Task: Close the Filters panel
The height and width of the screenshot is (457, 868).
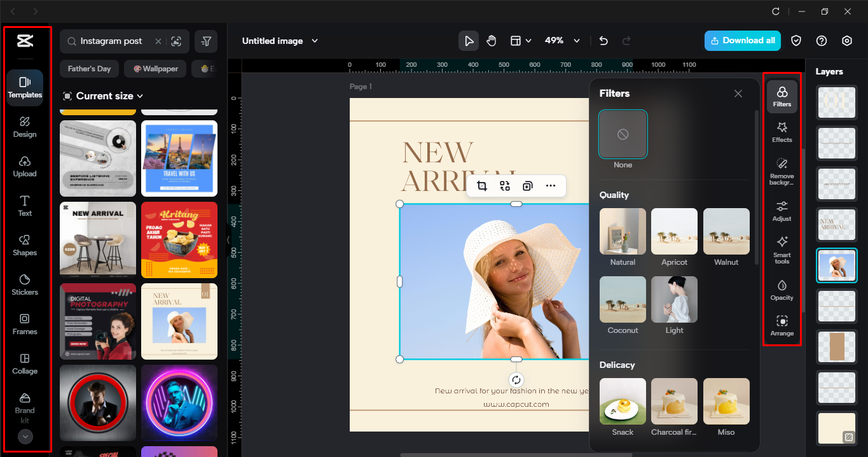Action: pyautogui.click(x=738, y=93)
